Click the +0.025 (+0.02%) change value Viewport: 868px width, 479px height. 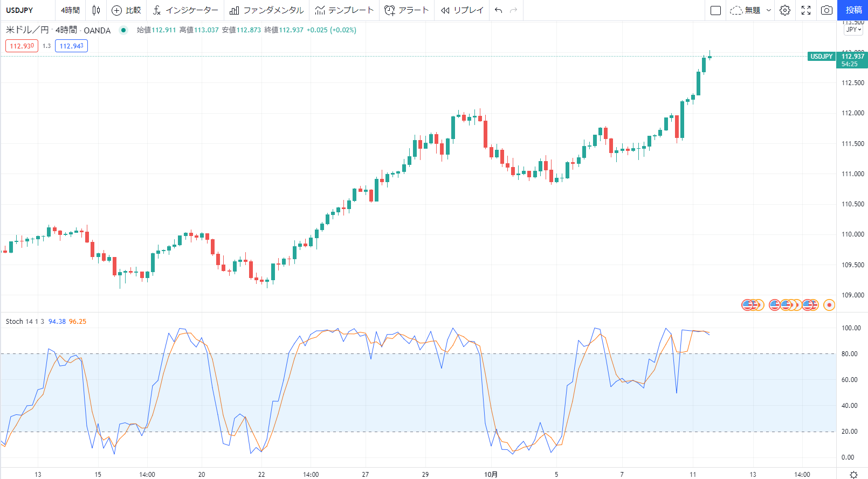point(332,30)
